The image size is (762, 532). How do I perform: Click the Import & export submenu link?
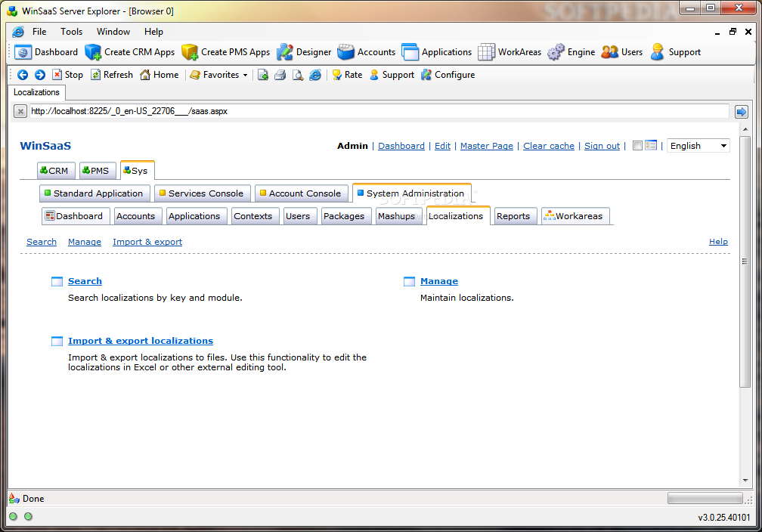[x=147, y=242]
